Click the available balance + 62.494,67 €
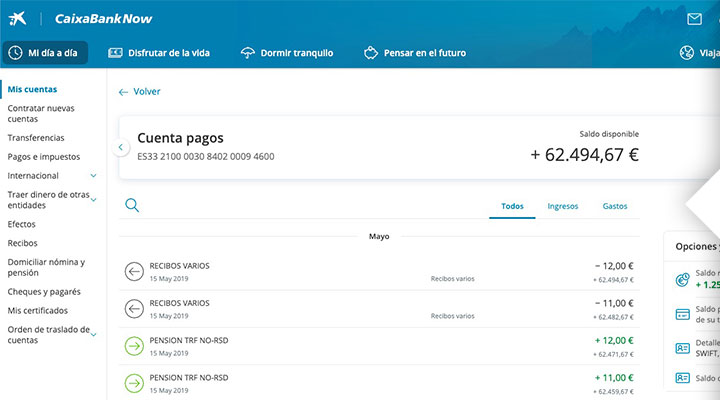The width and height of the screenshot is (720, 400). click(584, 155)
